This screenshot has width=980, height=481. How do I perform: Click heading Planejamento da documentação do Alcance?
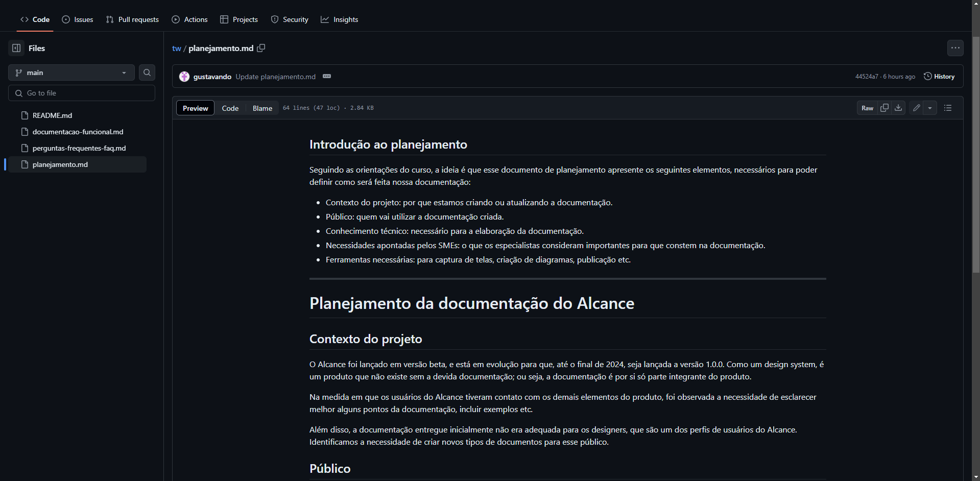pos(472,303)
